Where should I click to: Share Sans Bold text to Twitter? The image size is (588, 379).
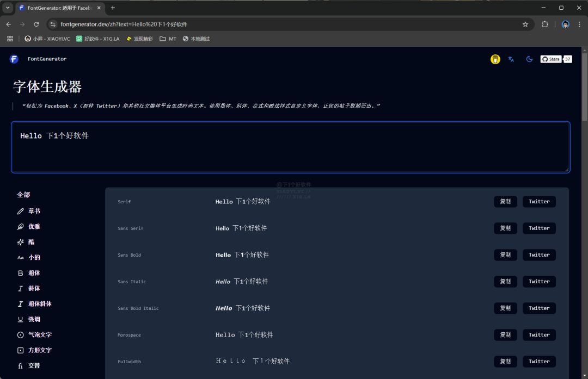coord(539,254)
